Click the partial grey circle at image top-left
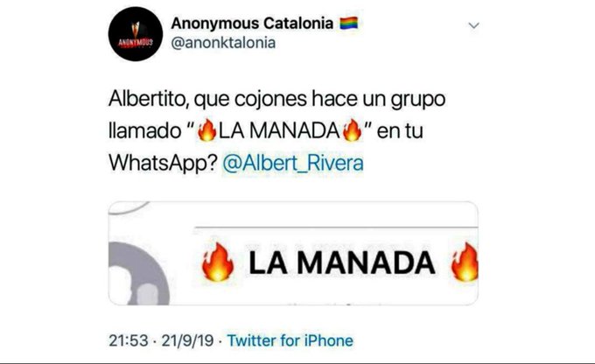The height and width of the screenshot is (364, 595). tap(129, 207)
